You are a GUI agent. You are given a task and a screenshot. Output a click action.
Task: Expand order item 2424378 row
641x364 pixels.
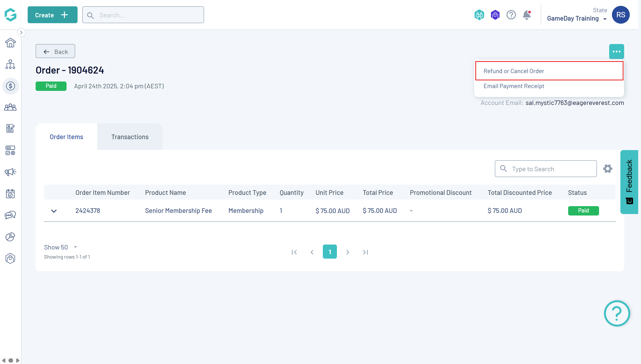coord(54,211)
